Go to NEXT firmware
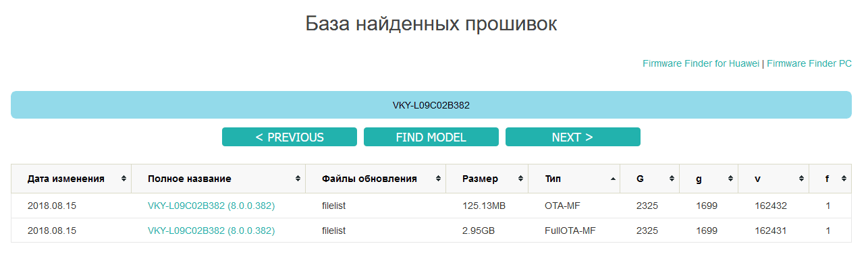868x275 pixels. [x=573, y=137]
